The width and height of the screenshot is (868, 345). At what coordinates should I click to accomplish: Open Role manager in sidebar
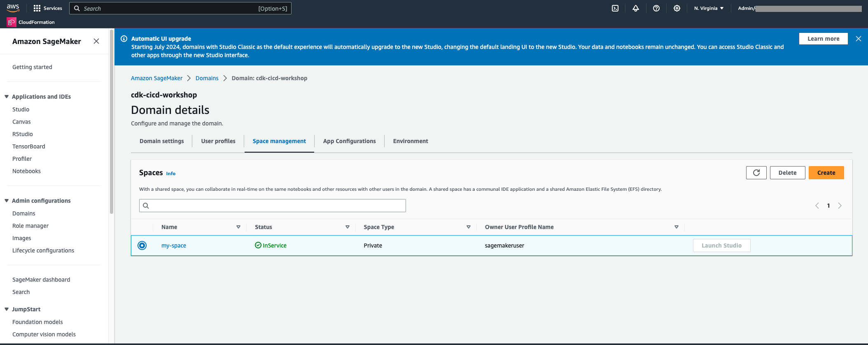pos(30,226)
